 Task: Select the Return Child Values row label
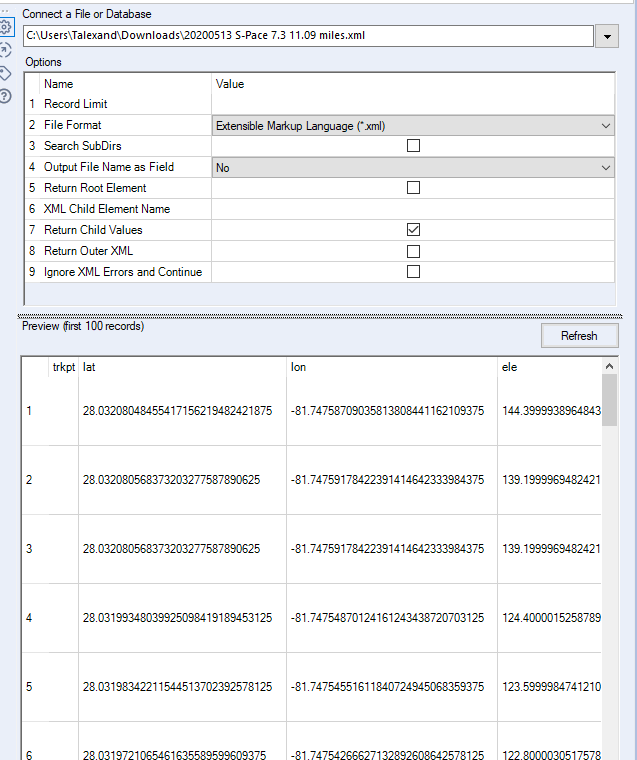click(93, 230)
